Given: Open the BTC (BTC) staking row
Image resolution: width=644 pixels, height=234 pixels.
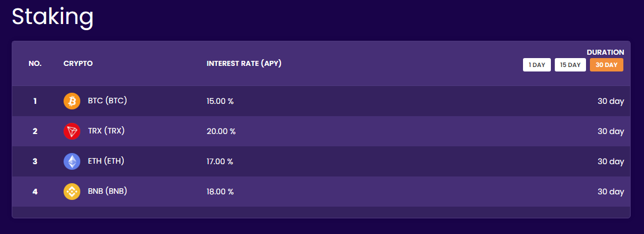Looking at the screenshot, I should point(321,101).
